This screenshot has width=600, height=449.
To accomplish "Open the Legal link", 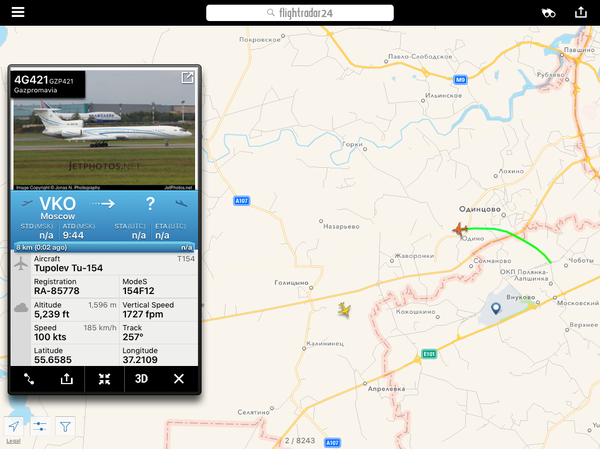I will pyautogui.click(x=13, y=441).
